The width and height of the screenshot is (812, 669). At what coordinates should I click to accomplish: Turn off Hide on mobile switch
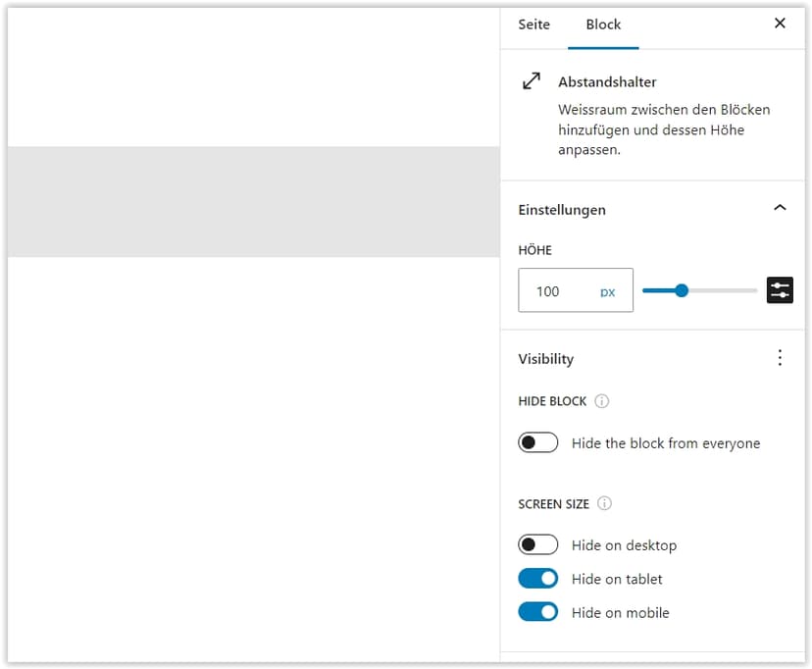[537, 612]
